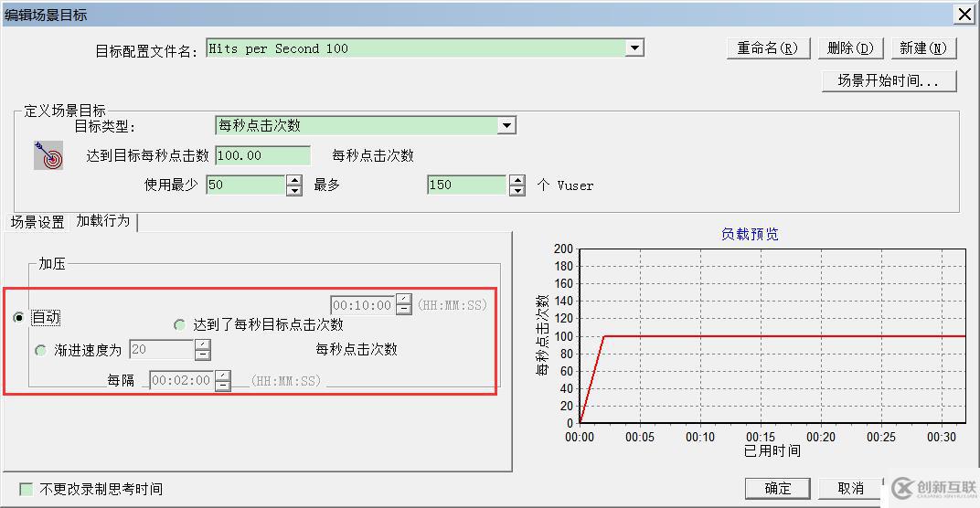The image size is (980, 508).
Task: Increase minimum Vuser with up arrow
Action: tap(294, 180)
